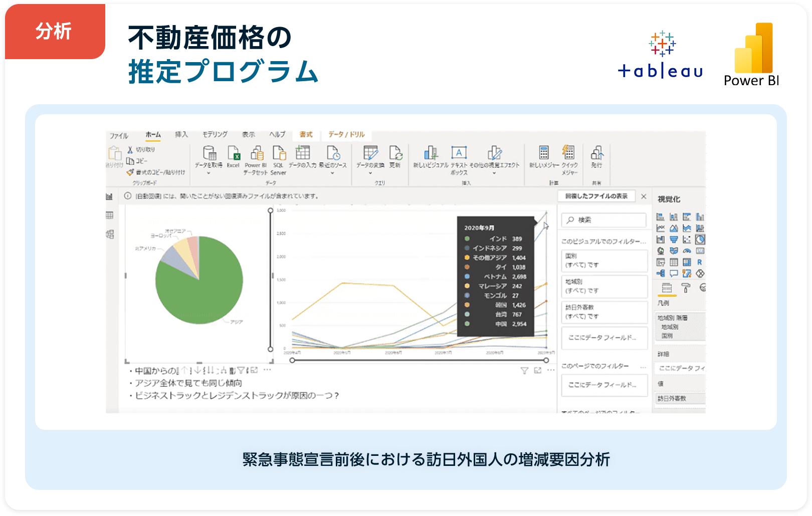This screenshot has width=812, height=516.
Task: Expand the データを取得 dropdown arrow
Action: tap(209, 173)
